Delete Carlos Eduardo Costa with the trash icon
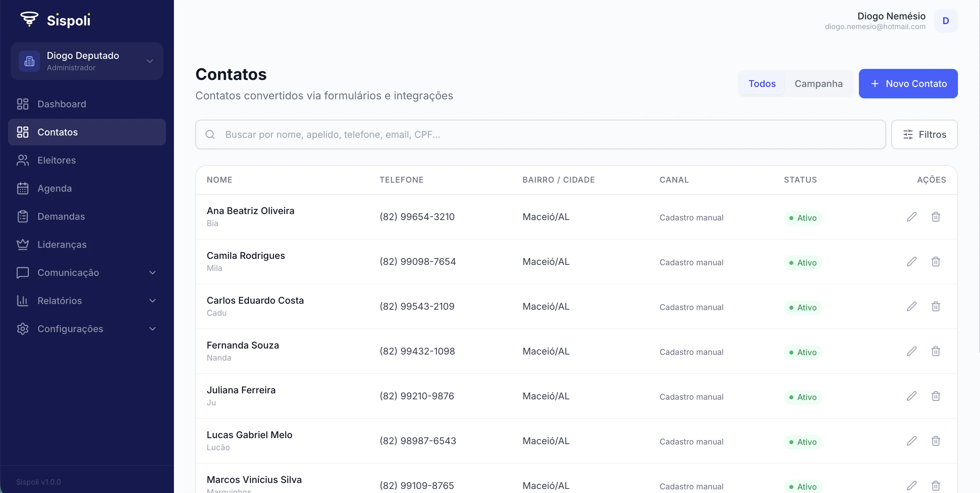980x493 pixels. [x=936, y=307]
